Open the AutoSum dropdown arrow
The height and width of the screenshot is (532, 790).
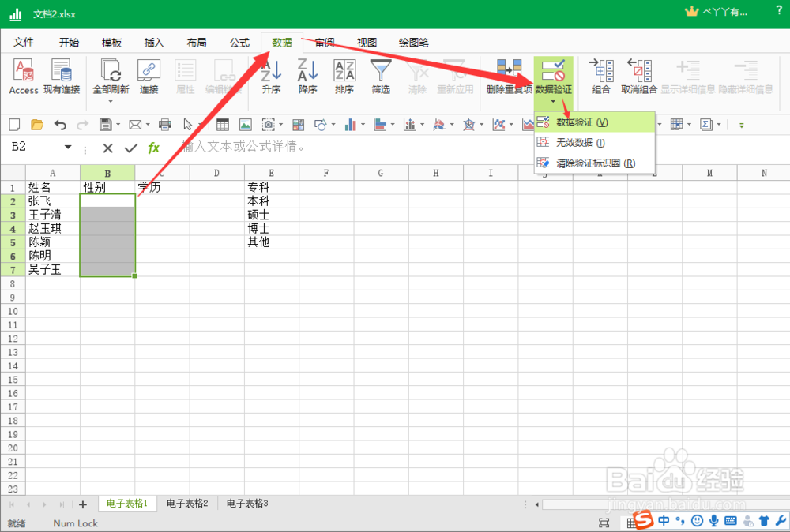pyautogui.click(x=718, y=125)
